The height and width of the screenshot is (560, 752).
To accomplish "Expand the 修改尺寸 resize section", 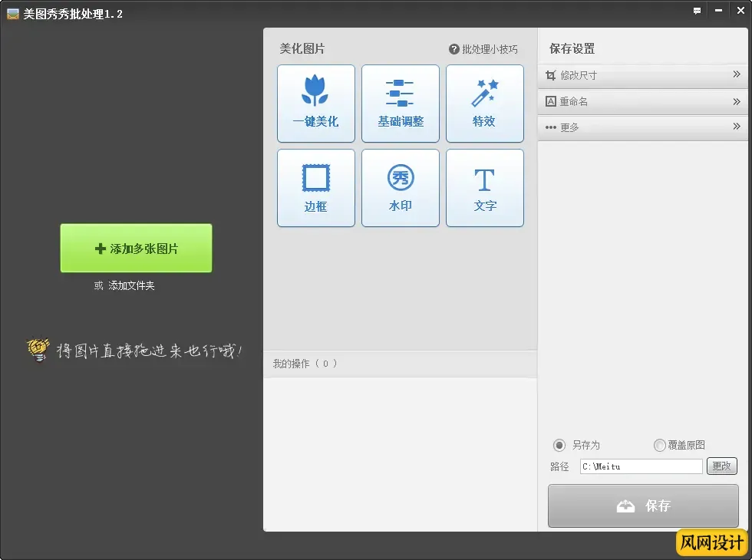I will (x=642, y=75).
